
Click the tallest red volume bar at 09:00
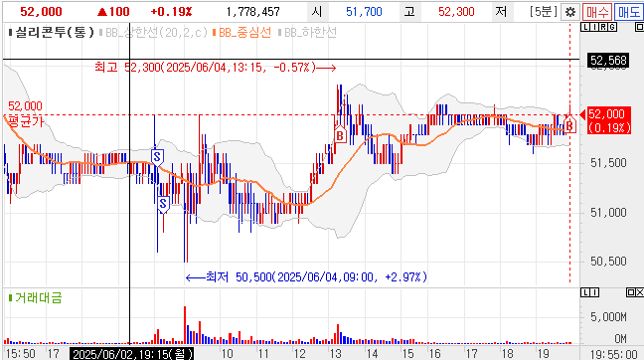[185, 325]
